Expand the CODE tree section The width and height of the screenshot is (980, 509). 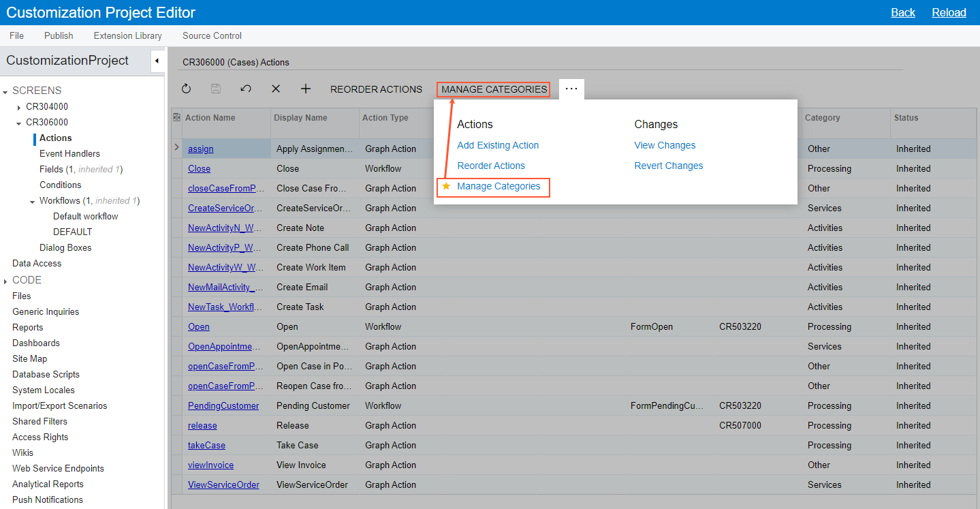pyautogui.click(x=5, y=281)
